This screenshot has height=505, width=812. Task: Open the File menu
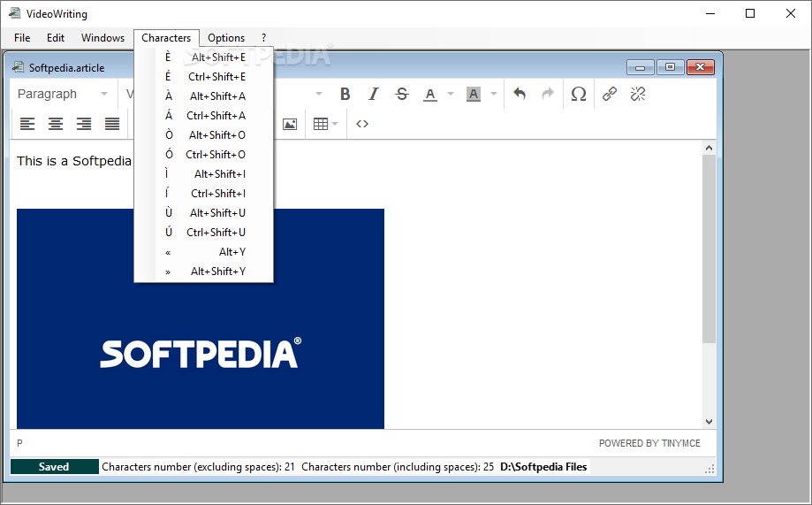point(22,38)
